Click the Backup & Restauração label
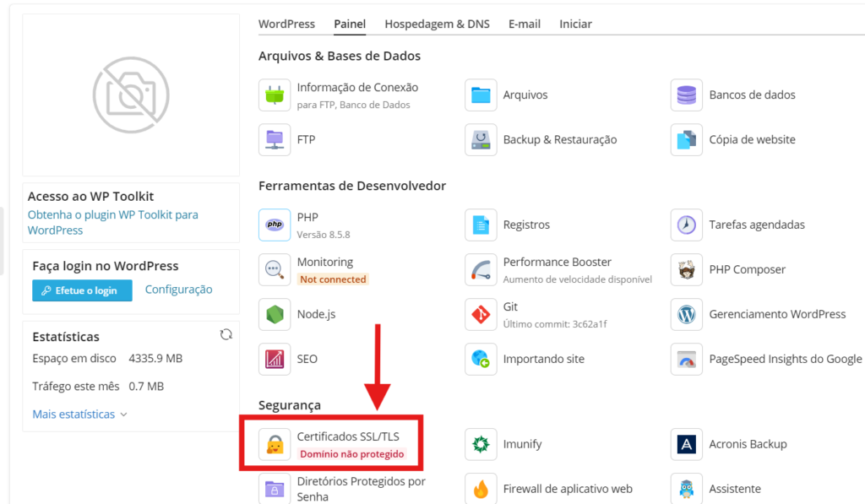Viewport: 865px width, 504px height. pyautogui.click(x=560, y=139)
